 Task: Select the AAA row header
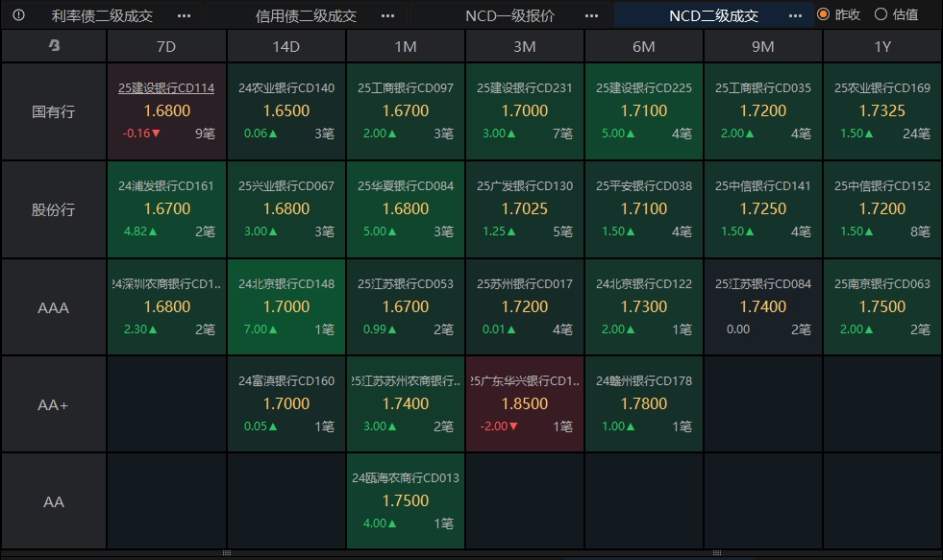54,307
